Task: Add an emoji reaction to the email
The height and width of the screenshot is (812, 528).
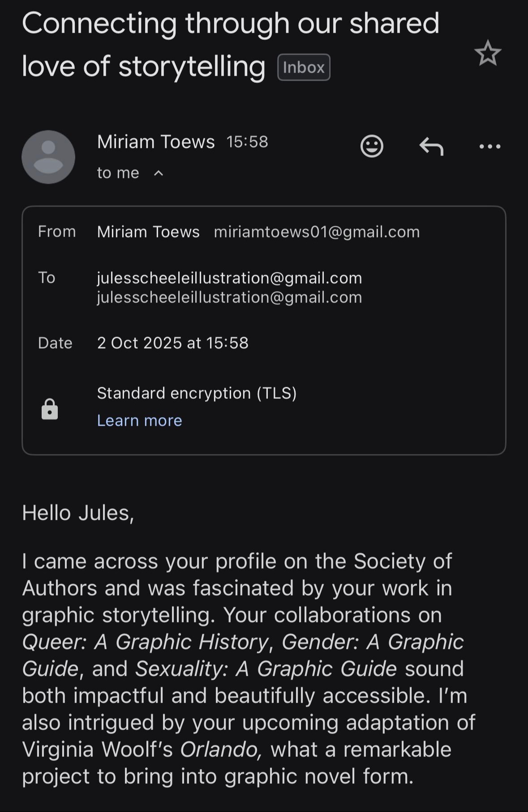Action: [372, 146]
